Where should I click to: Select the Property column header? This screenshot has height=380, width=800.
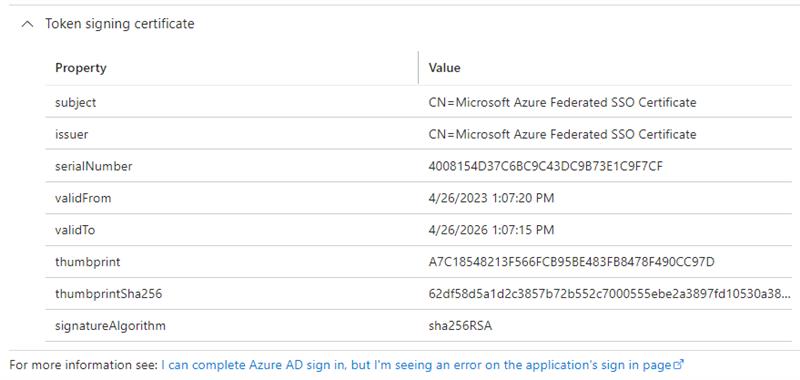(x=81, y=67)
